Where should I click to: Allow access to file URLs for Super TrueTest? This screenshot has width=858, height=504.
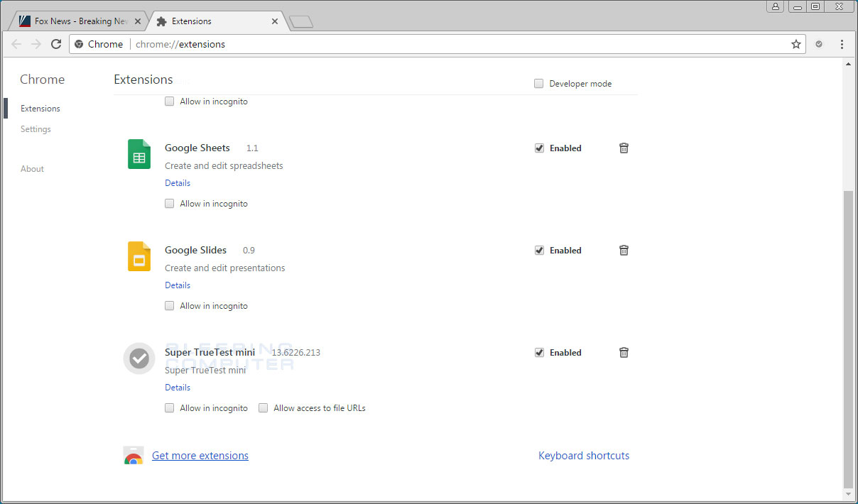[x=263, y=407]
